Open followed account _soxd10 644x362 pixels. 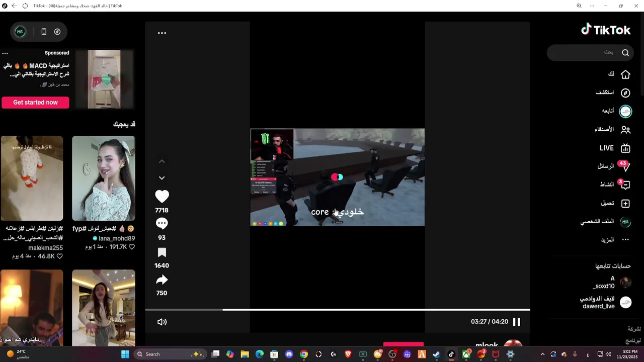click(612, 282)
